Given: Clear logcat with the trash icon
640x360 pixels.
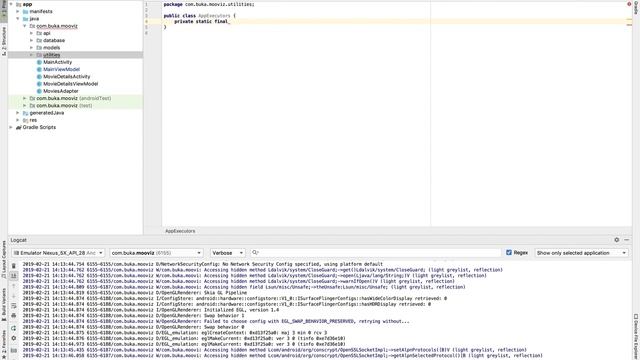Looking at the screenshot, I should 13,266.
